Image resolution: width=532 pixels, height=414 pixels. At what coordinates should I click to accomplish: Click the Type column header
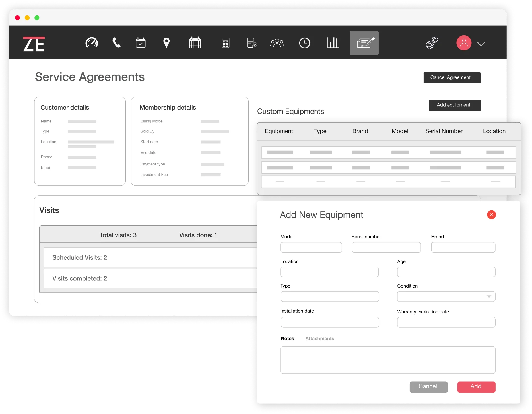(x=320, y=131)
